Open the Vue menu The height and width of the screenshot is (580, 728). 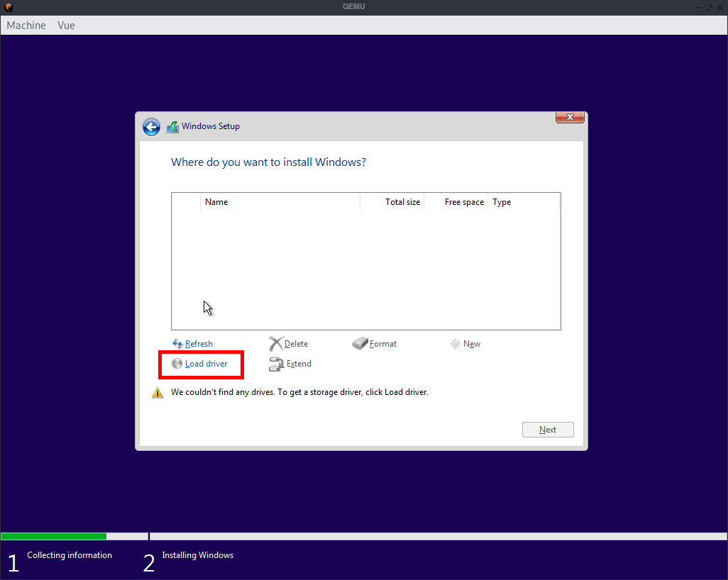[65, 26]
